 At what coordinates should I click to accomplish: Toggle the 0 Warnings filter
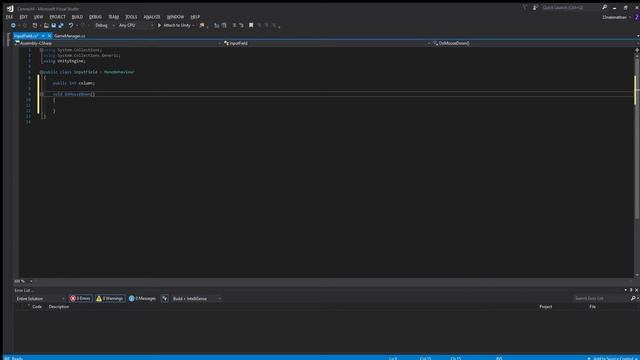(x=110, y=299)
